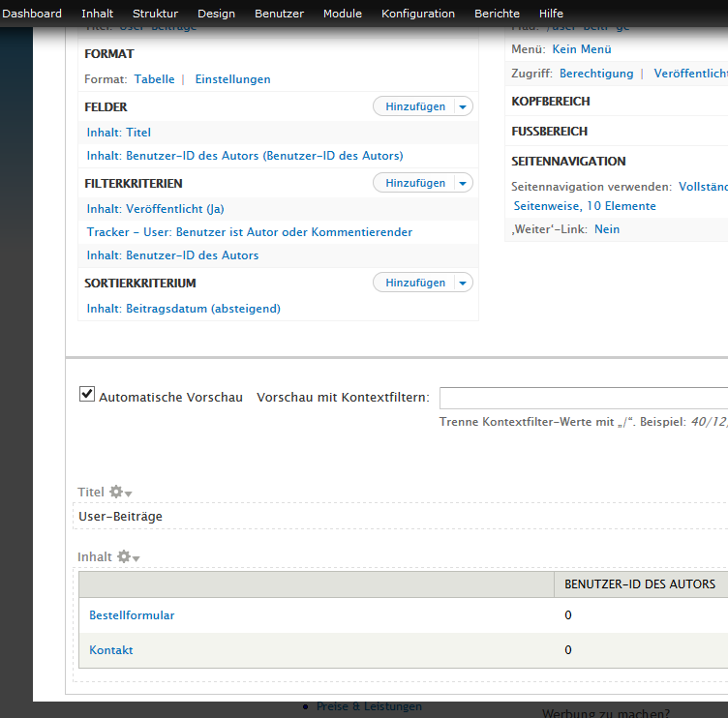Open the Struktur menu

(x=155, y=14)
